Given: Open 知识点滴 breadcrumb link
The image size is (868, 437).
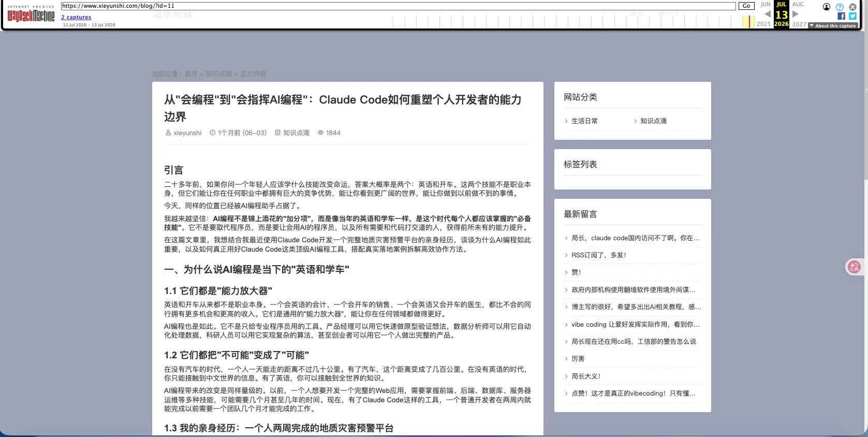Looking at the screenshot, I should pyautogui.click(x=219, y=74).
